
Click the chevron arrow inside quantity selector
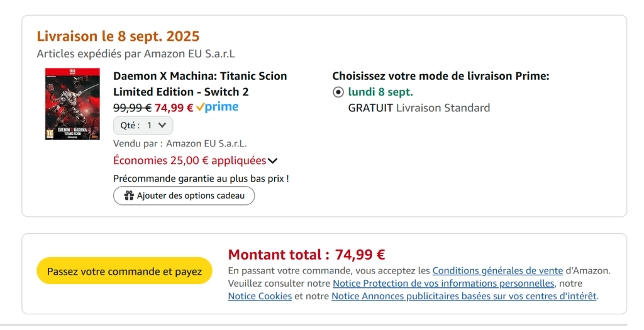[x=162, y=125]
